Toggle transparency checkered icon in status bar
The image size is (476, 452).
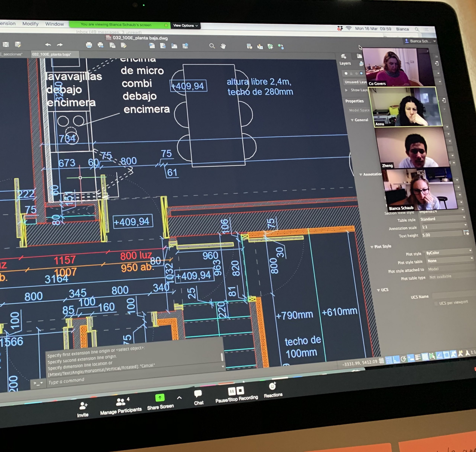pos(425,356)
